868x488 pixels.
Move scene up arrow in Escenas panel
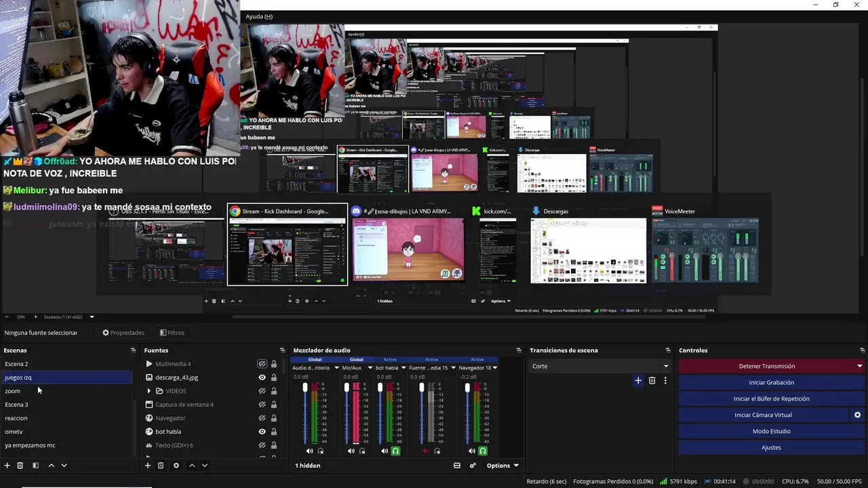(51, 466)
